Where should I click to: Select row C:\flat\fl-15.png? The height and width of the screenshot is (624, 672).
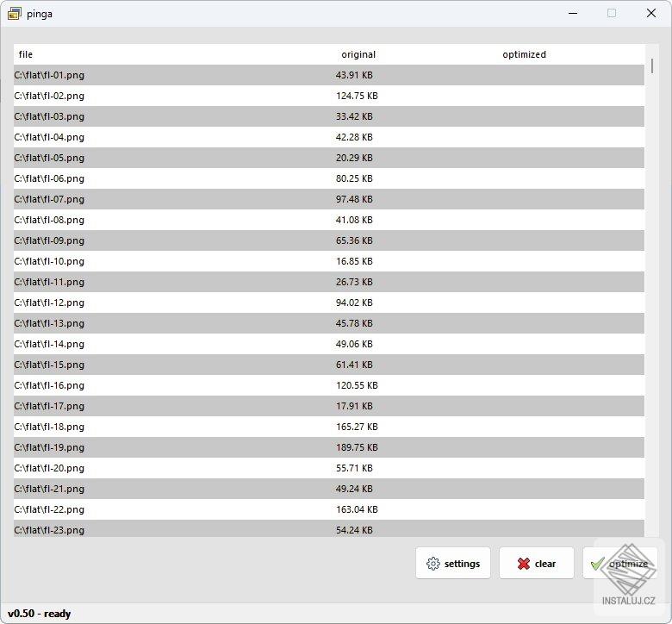click(329, 365)
